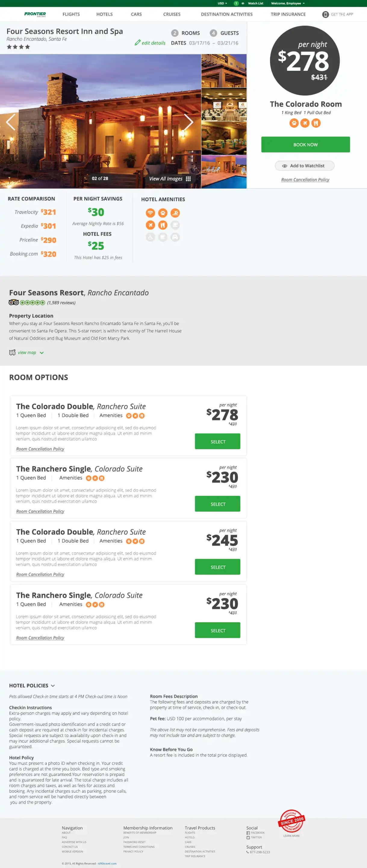Open the Welcome, Employee account dropdown
The image size is (367, 868).
tap(288, 3)
